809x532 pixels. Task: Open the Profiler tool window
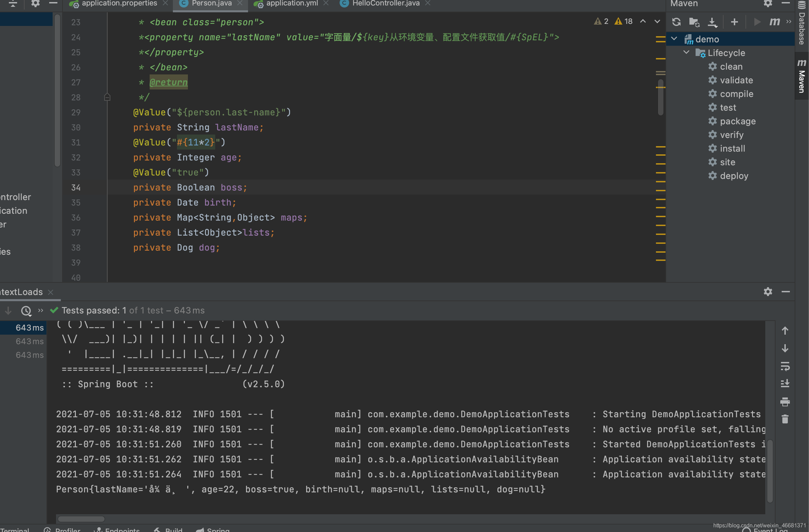coord(62,529)
